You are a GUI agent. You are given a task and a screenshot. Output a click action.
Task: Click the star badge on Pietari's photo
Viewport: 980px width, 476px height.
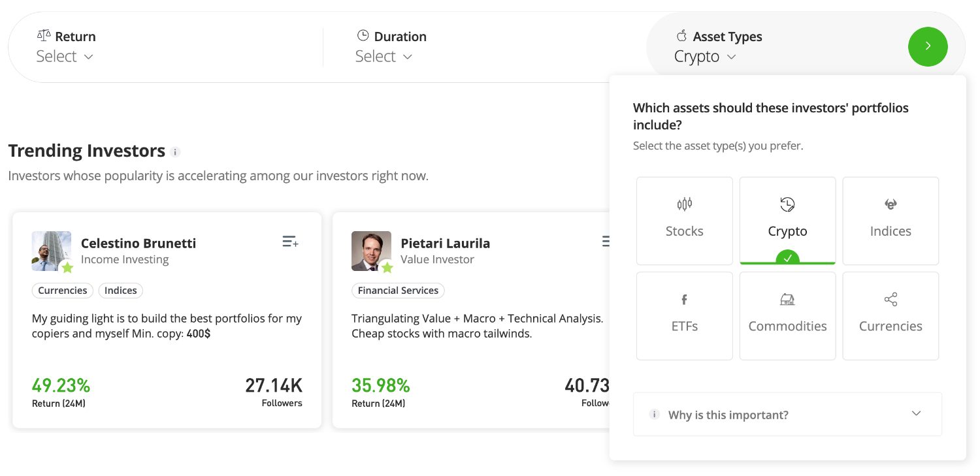[x=387, y=267]
